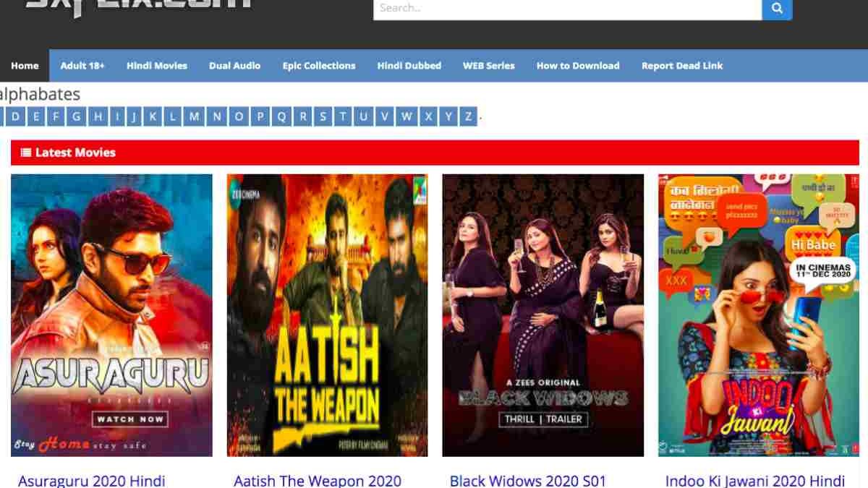
Task: Filter movies by letter R
Action: [x=303, y=116]
